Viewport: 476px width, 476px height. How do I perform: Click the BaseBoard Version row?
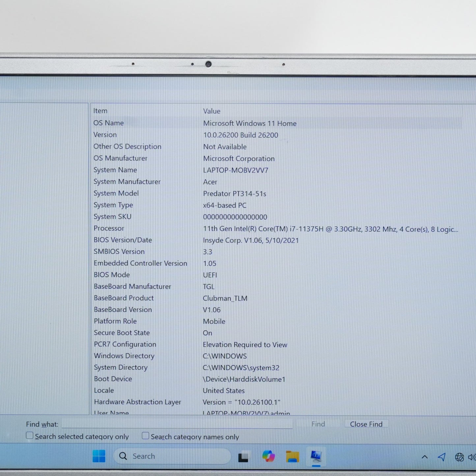point(277,310)
